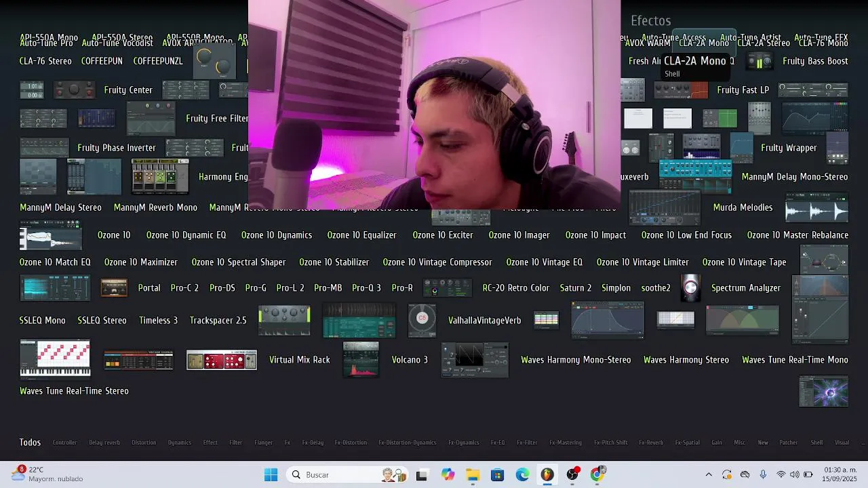Screen dimensions: 868x488
Task: Open File Explorer from the taskbar
Action: click(473, 474)
